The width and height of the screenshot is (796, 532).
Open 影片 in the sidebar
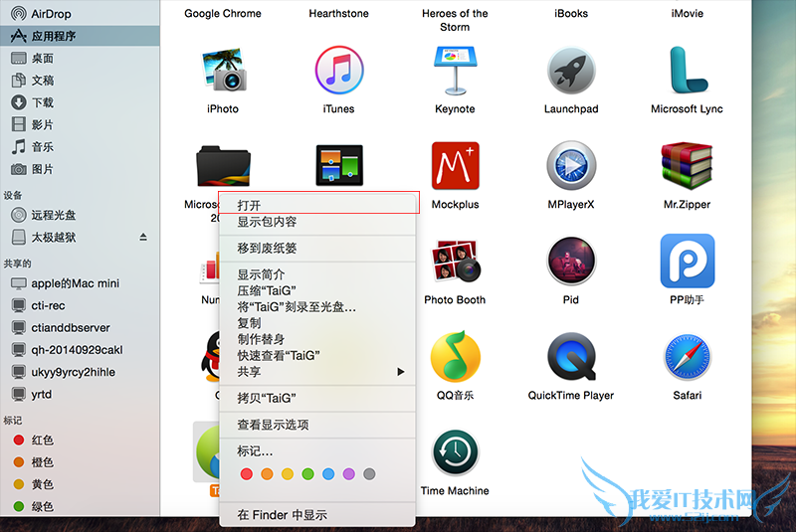click(x=80, y=124)
